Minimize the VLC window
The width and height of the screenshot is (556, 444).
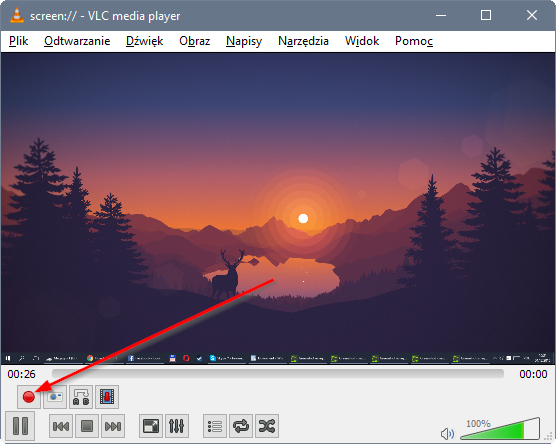pyautogui.click(x=441, y=15)
